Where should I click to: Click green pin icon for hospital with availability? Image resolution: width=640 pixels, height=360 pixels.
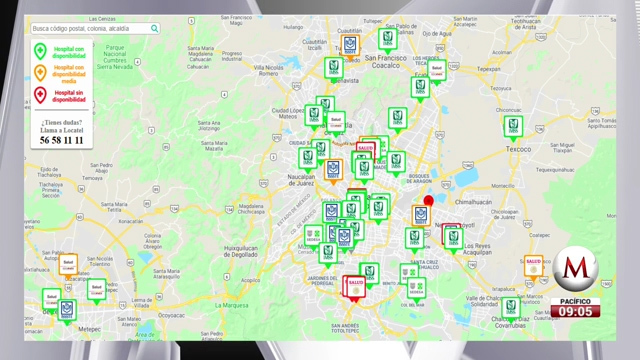(40, 51)
